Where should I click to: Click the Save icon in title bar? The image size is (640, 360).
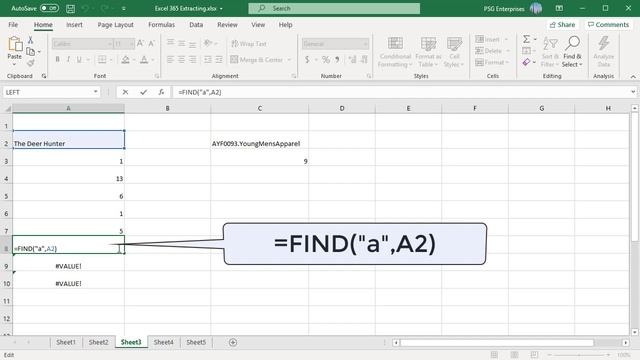point(70,8)
